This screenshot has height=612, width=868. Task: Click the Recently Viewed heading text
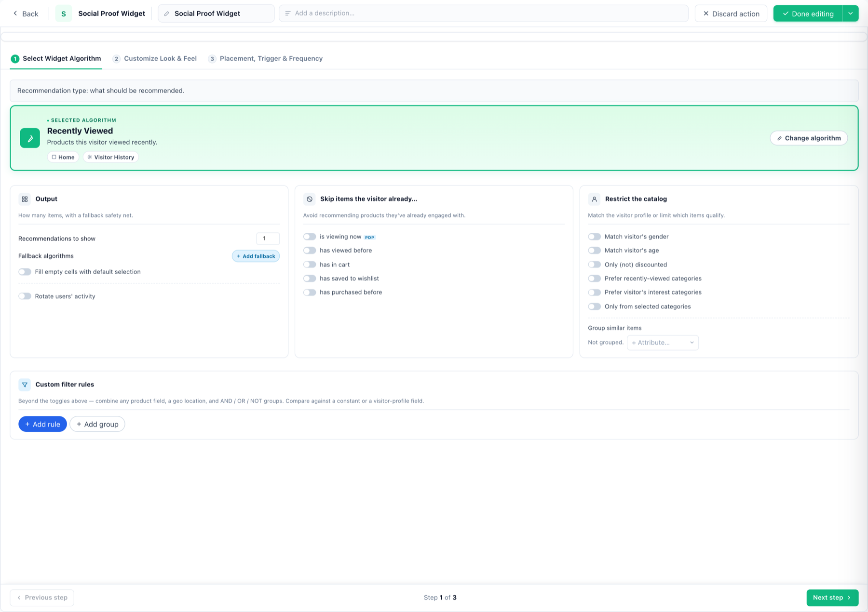coord(80,131)
